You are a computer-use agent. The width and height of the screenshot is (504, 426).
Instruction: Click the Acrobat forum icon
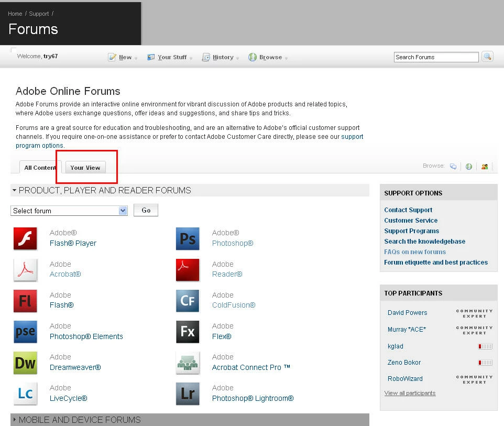coord(25,270)
